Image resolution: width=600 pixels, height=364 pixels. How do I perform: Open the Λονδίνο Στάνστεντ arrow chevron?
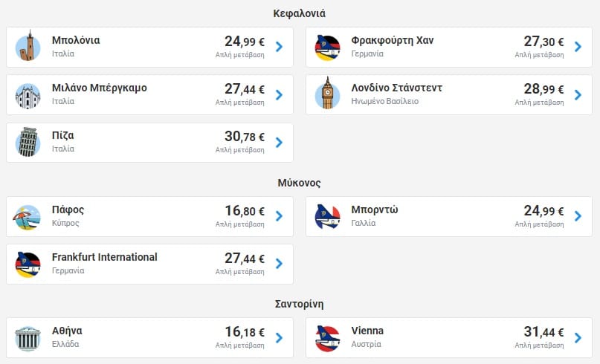[x=578, y=94]
